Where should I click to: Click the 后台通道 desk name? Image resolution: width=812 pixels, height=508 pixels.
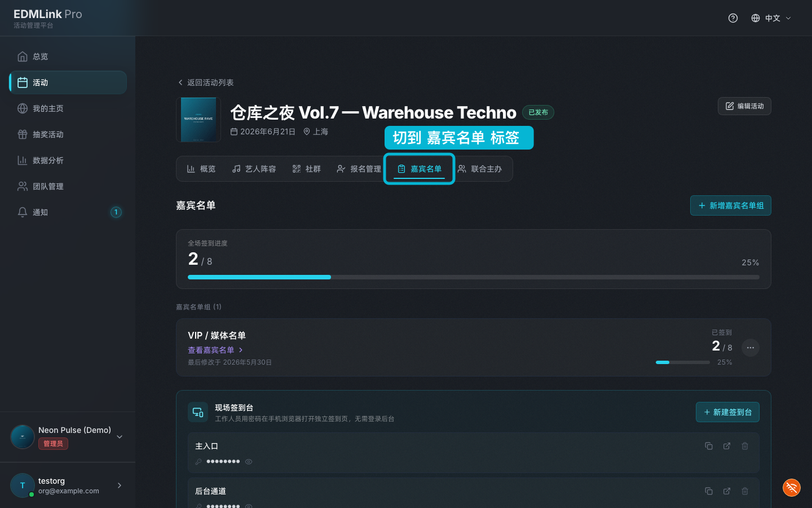tap(210, 491)
